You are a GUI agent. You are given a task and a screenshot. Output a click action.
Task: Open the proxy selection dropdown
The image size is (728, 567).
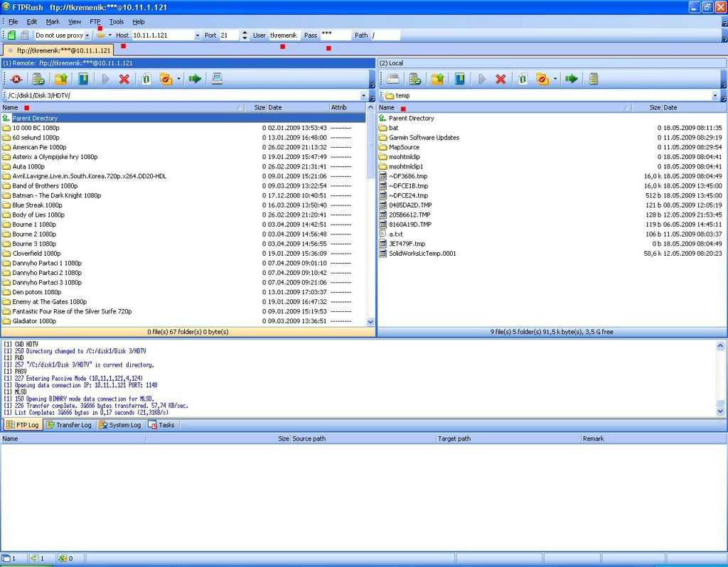pos(87,36)
